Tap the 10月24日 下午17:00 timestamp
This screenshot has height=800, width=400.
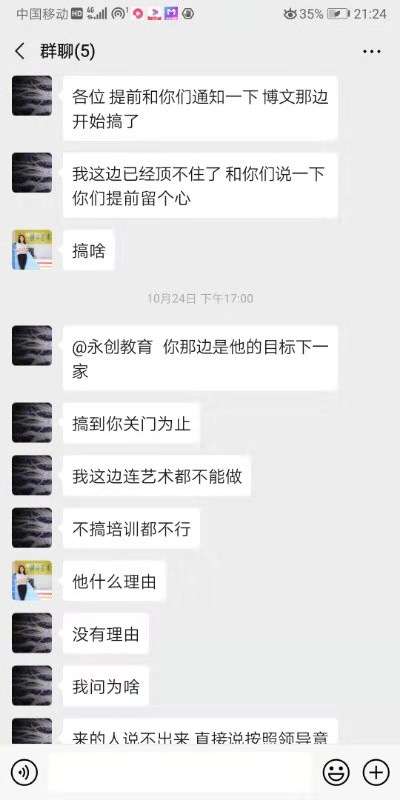[200, 298]
